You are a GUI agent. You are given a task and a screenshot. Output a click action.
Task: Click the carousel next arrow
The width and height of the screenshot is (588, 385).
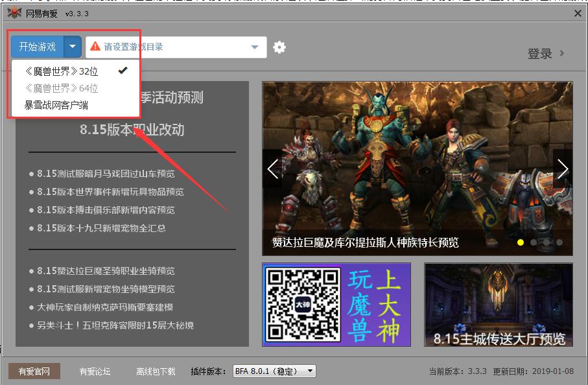click(x=562, y=167)
